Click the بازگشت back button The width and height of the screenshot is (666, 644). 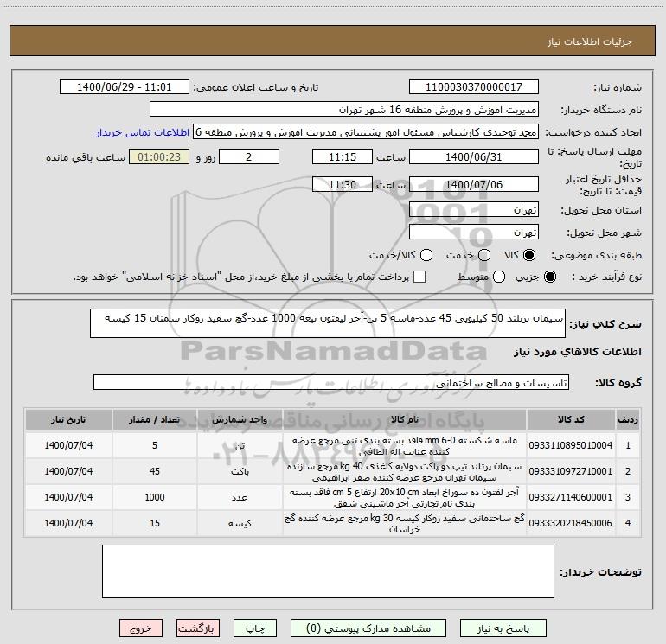tap(198, 628)
